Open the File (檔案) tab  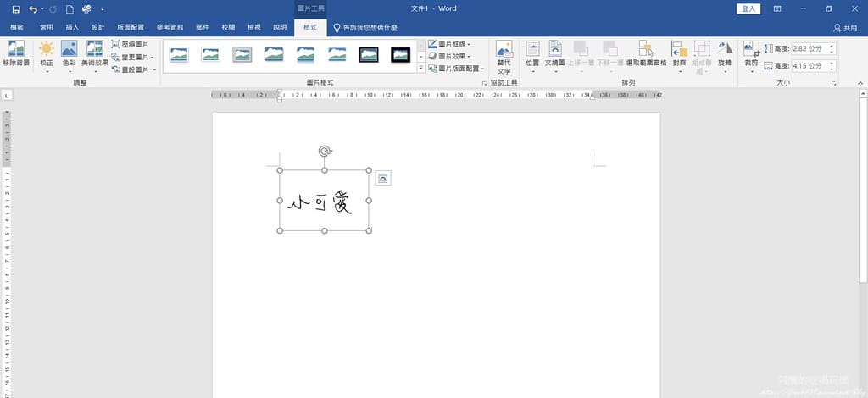pyautogui.click(x=17, y=28)
